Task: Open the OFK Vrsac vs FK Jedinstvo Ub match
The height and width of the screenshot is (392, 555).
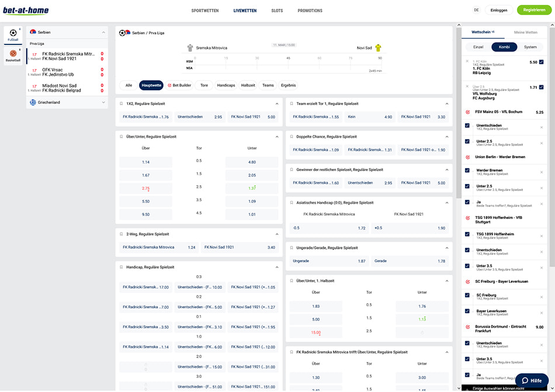Action: pos(67,72)
